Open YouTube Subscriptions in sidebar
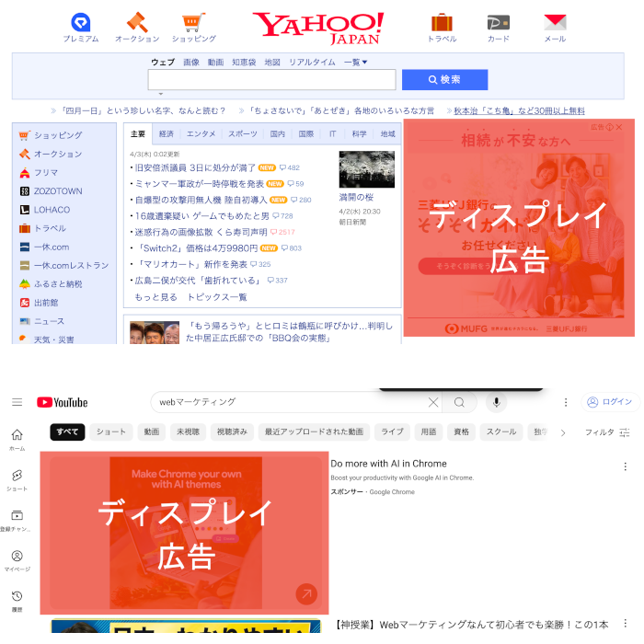The height and width of the screenshot is (644, 644). click(17, 521)
